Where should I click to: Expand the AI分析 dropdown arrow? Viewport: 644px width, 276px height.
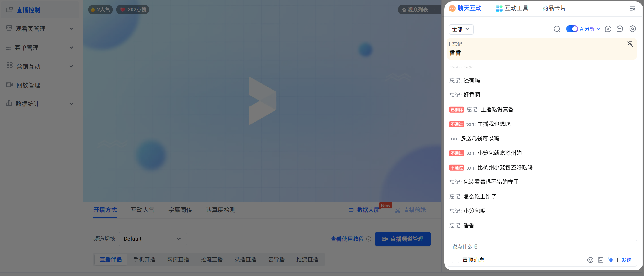tap(598, 29)
